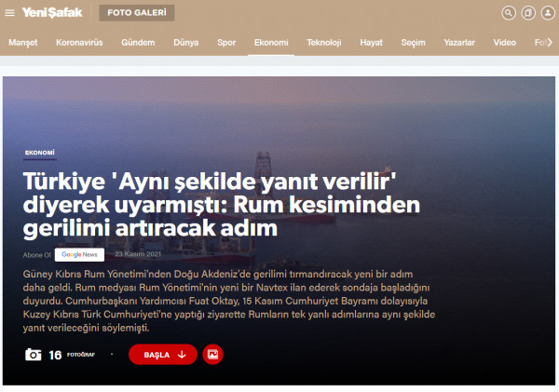The image size is (559, 392).
Task: Open the search magnifier icon
Action: coord(508,13)
